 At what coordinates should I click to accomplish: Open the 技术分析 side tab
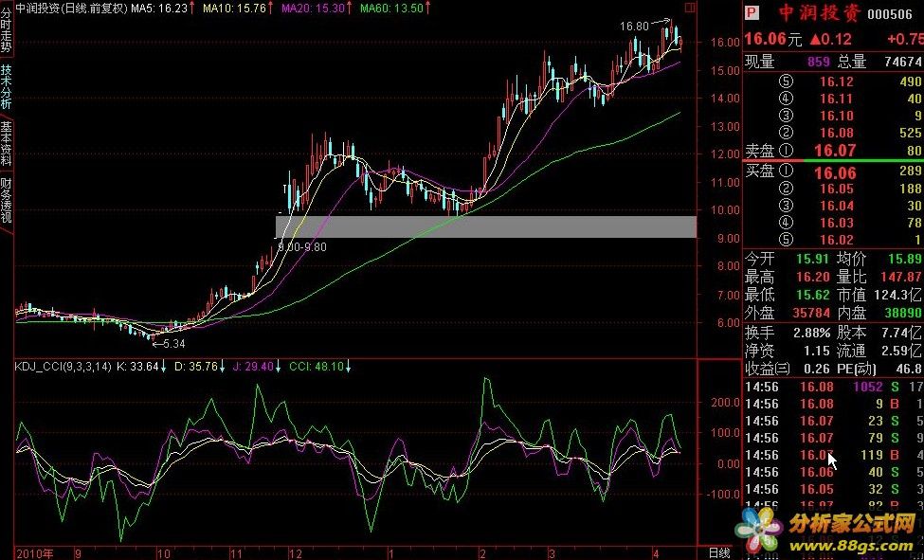[6, 86]
